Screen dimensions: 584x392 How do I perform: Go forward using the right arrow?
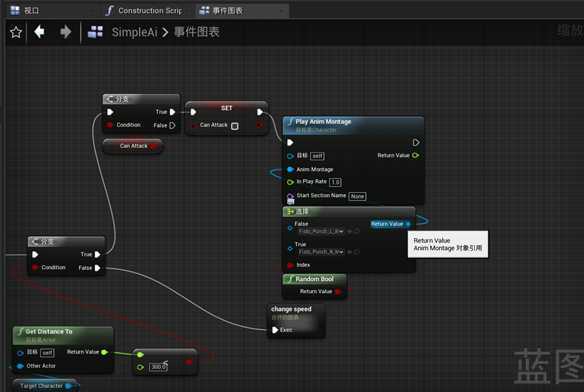66,32
